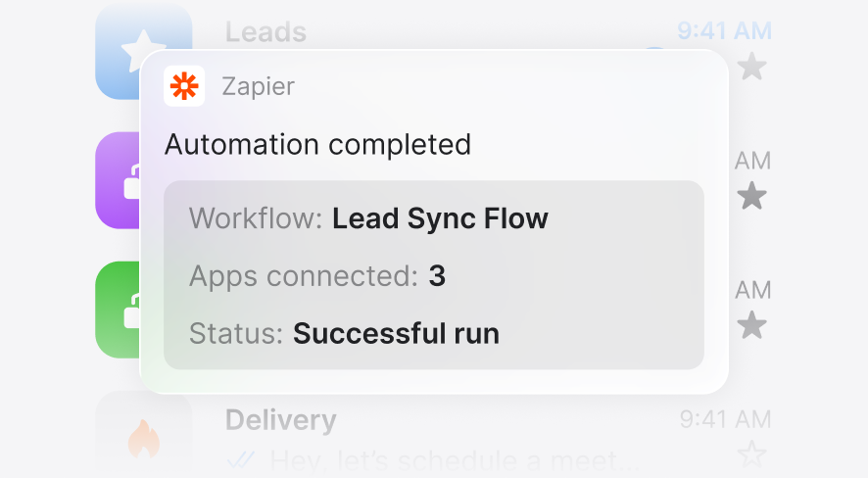Toggle the star beside the purple item
The height and width of the screenshot is (478, 868).
pyautogui.click(x=752, y=196)
